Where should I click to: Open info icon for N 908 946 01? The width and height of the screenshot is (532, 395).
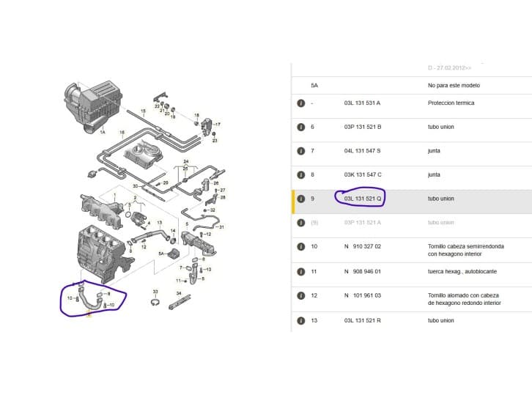click(301, 272)
